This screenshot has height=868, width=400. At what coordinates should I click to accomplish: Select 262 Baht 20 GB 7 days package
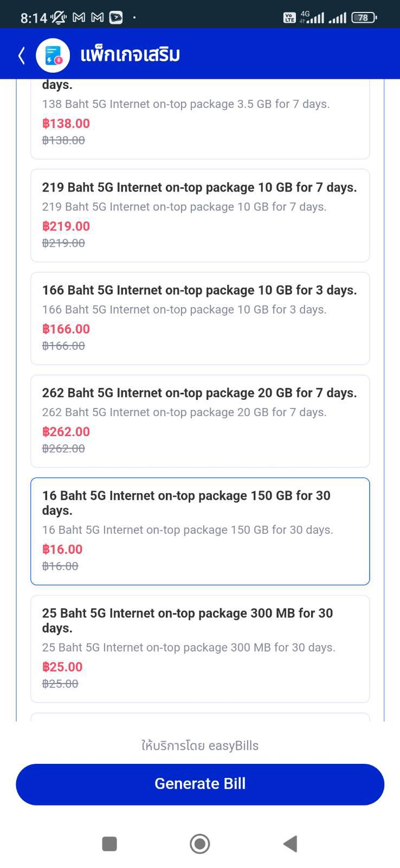200,421
